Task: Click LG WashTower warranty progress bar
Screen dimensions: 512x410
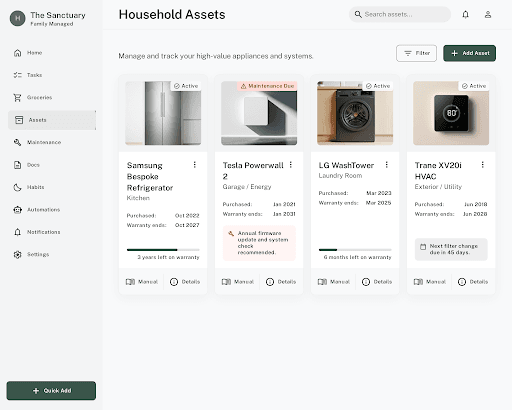Action: click(x=355, y=250)
